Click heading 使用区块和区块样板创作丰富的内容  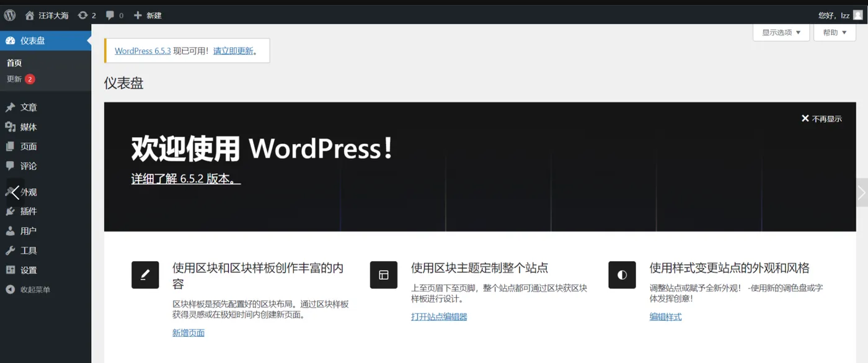tap(258, 276)
